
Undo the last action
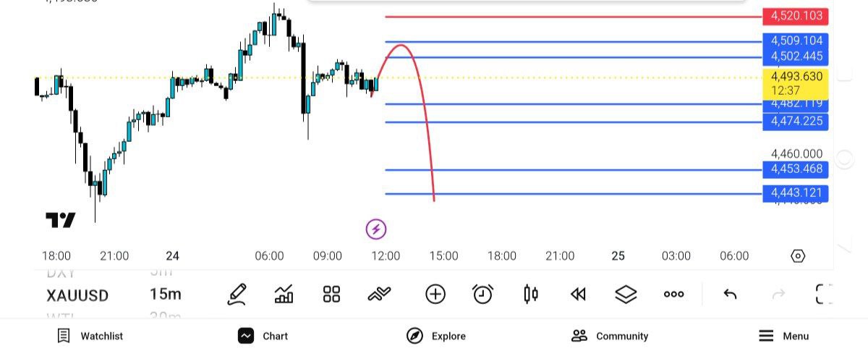point(730,294)
